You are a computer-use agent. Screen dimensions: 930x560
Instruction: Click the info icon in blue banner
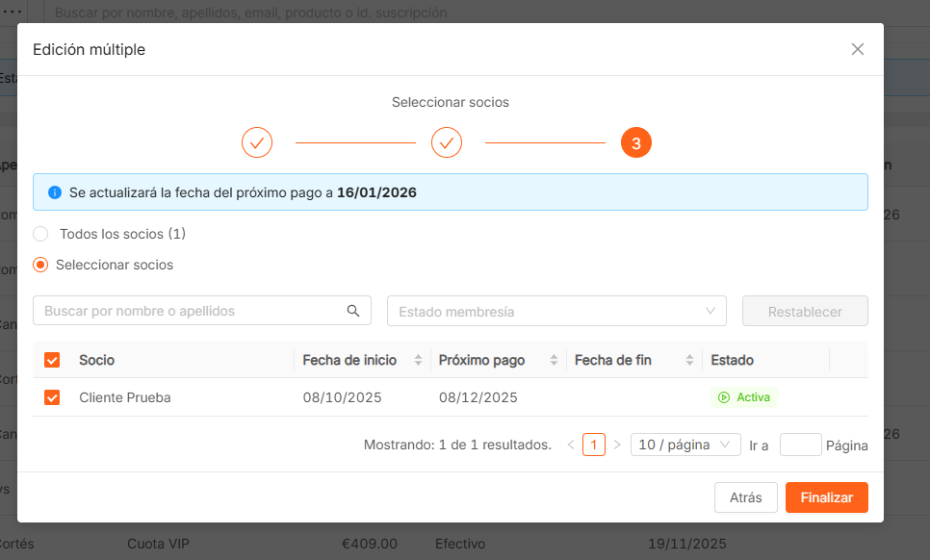(x=55, y=192)
